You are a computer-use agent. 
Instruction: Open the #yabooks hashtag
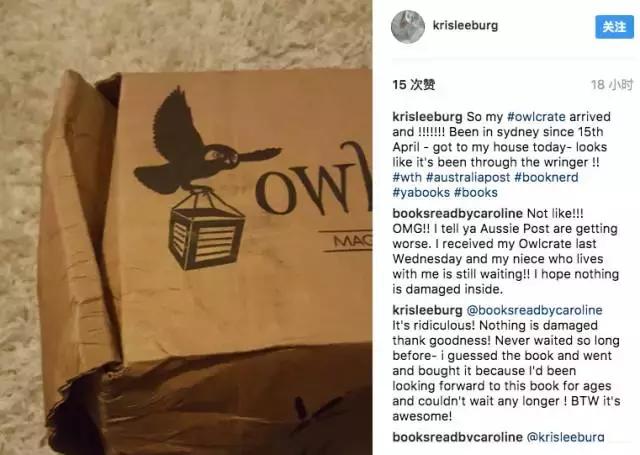coord(421,193)
